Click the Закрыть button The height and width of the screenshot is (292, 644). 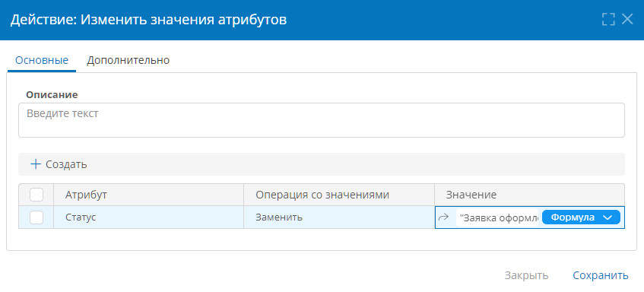pyautogui.click(x=526, y=275)
